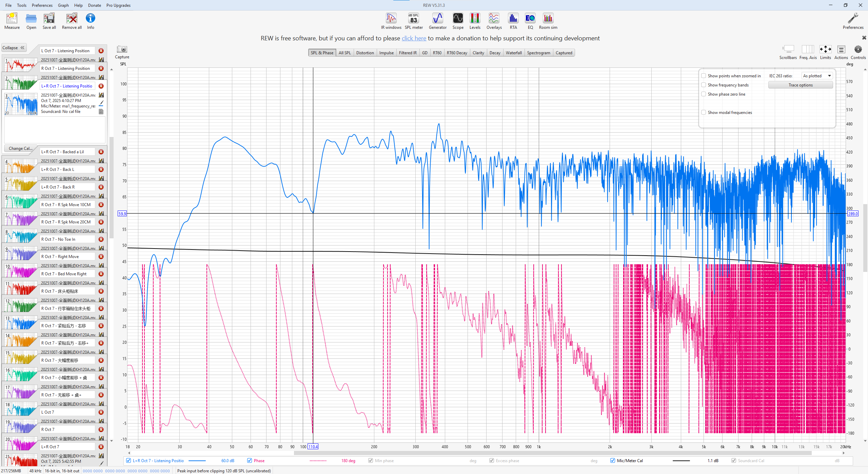Open the IEC 263 ratio dropdown

(817, 76)
